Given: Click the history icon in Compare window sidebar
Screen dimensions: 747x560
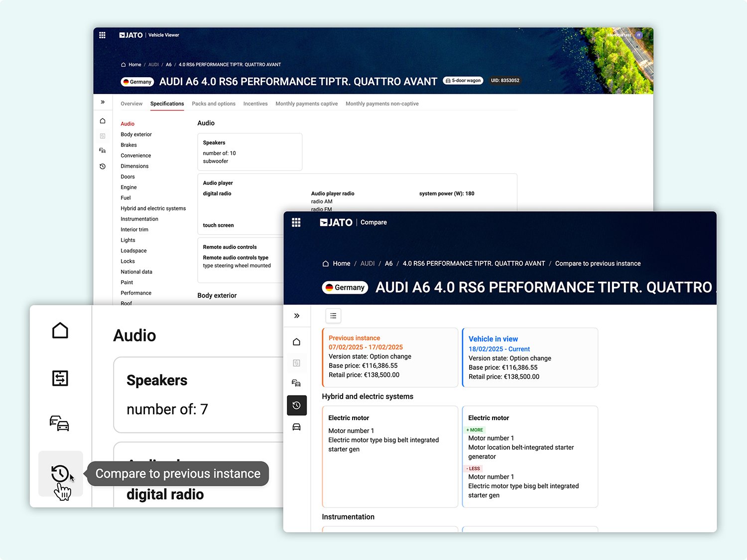Looking at the screenshot, I should (x=296, y=405).
